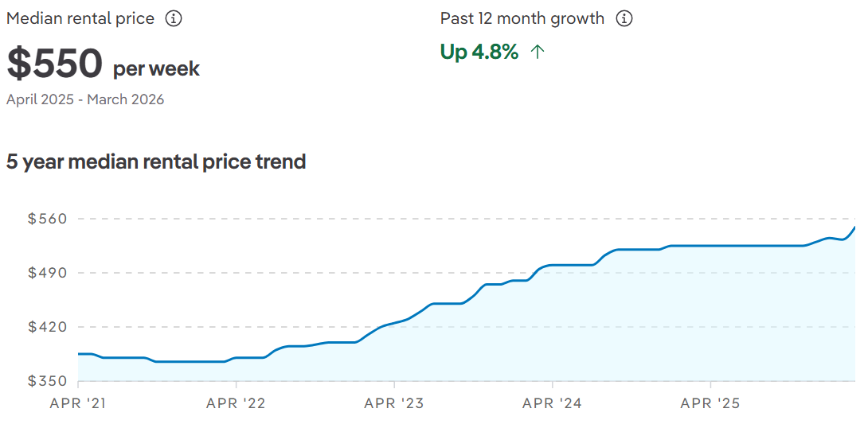
Task: Click the 'per week' text
Action: [x=156, y=69]
